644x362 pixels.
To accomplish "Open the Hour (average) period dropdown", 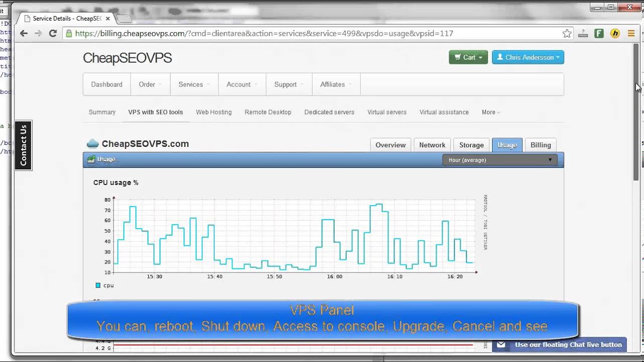I will pos(500,160).
